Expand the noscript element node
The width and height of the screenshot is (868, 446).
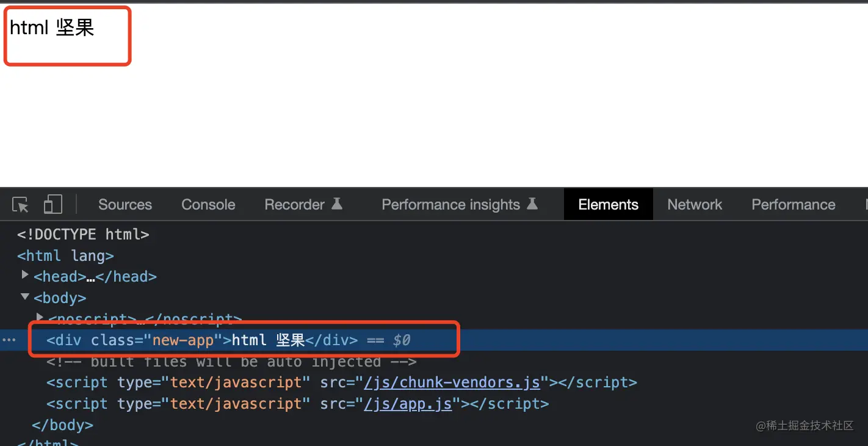pyautogui.click(x=40, y=318)
